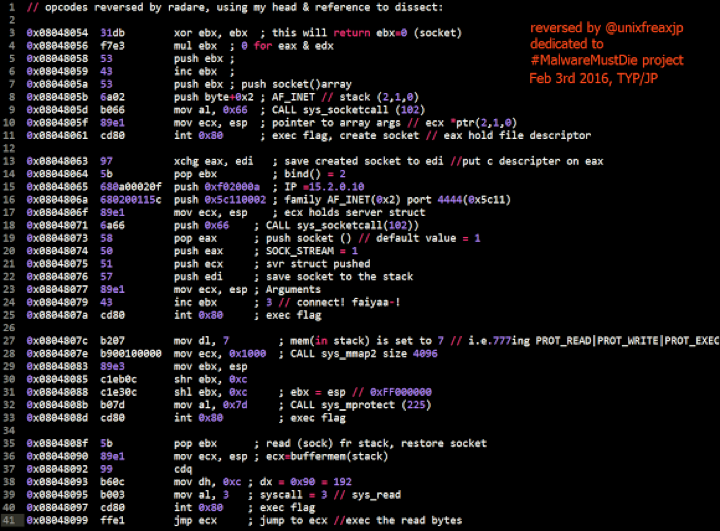Screen dimensions: 720x531
Task: Select the 'ecx holds server struct' comment
Action: click(354, 213)
